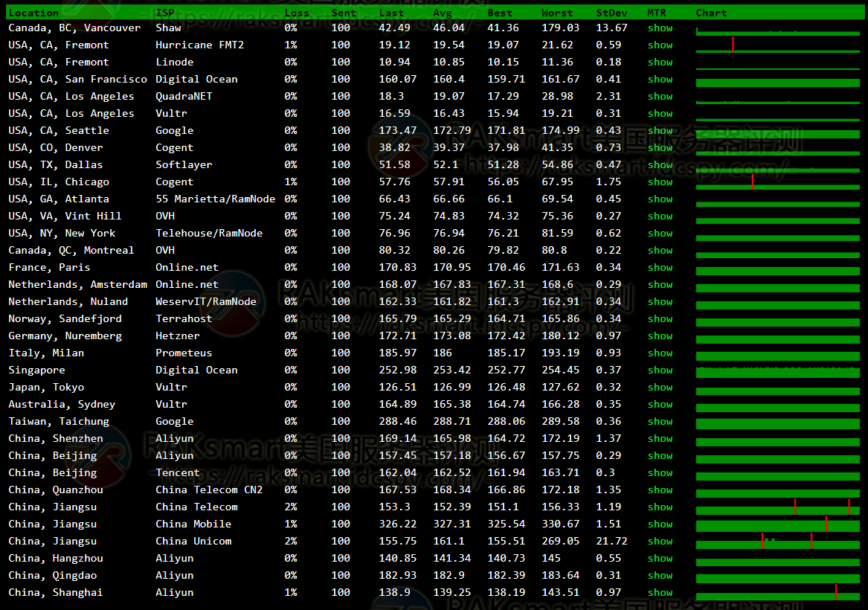868x610 pixels.
Task: Click the Chart column header
Action: click(711, 12)
